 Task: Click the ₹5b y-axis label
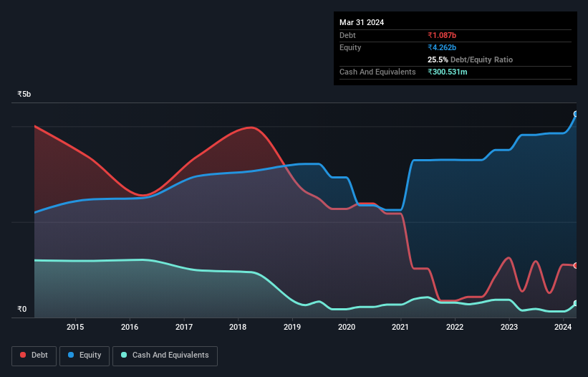pyautogui.click(x=24, y=94)
